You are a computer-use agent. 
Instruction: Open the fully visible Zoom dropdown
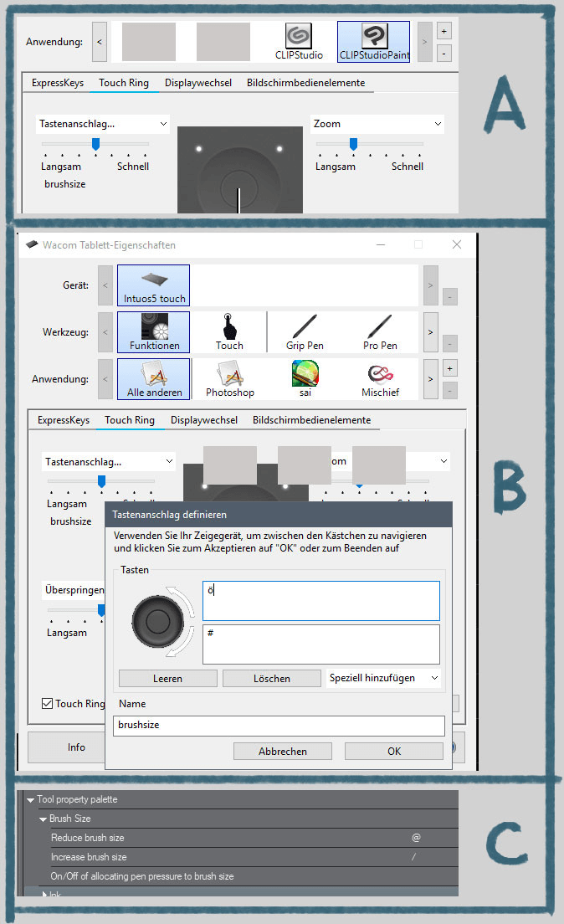click(377, 124)
